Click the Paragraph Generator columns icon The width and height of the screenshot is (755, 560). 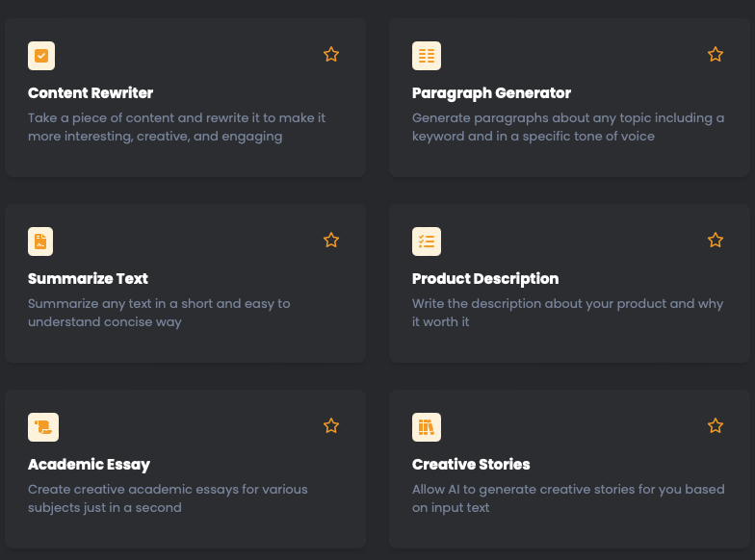click(426, 56)
